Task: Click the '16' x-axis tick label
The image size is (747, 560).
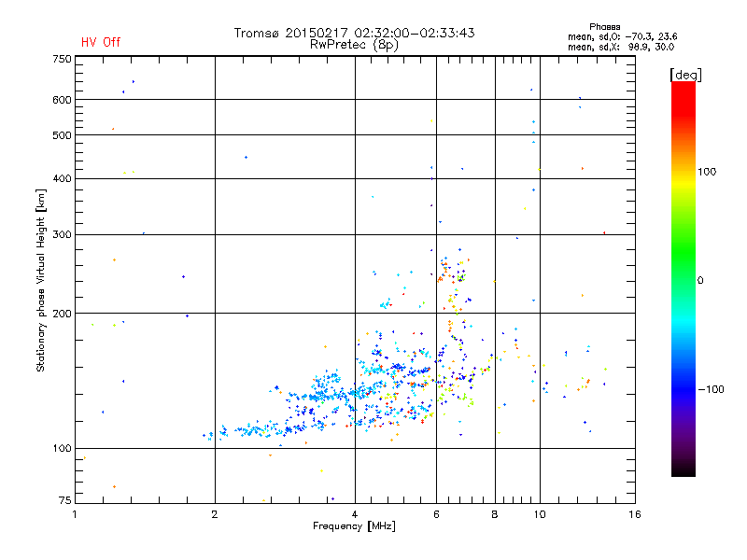Action: click(635, 514)
